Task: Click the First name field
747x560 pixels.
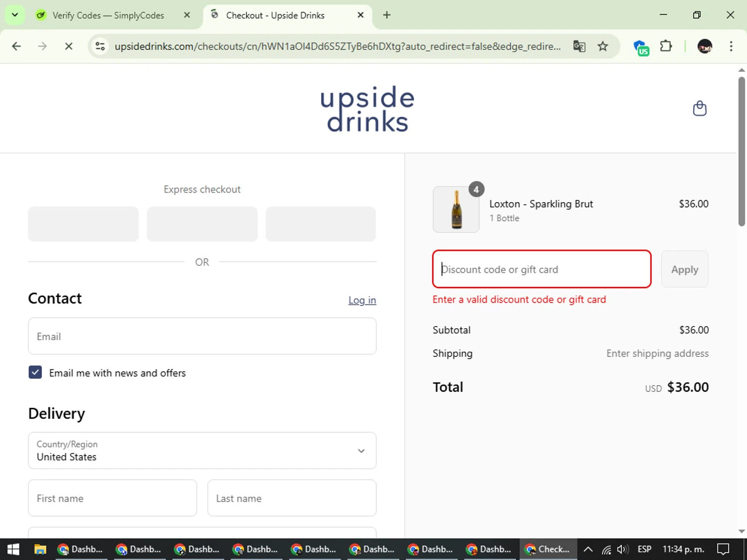Action: (x=113, y=498)
